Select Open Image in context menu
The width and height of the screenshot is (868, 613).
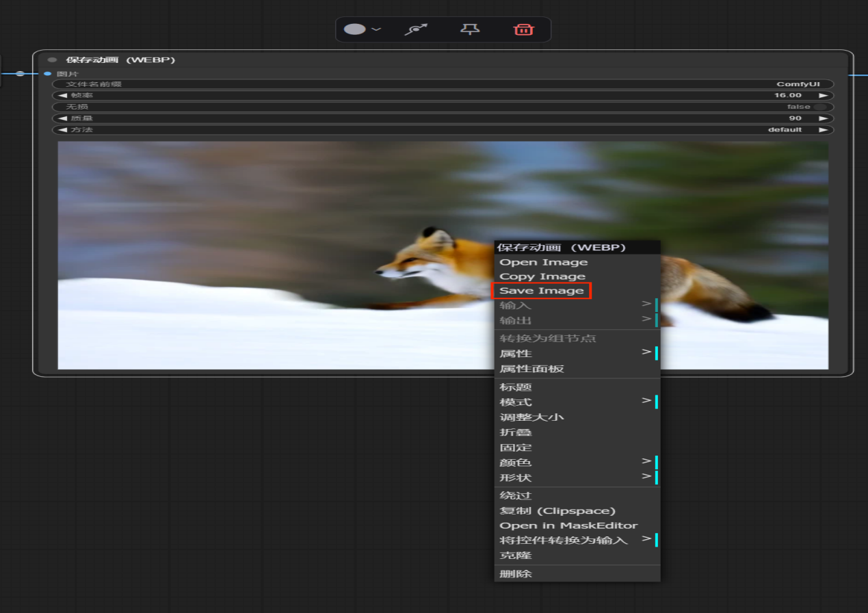pyautogui.click(x=543, y=262)
